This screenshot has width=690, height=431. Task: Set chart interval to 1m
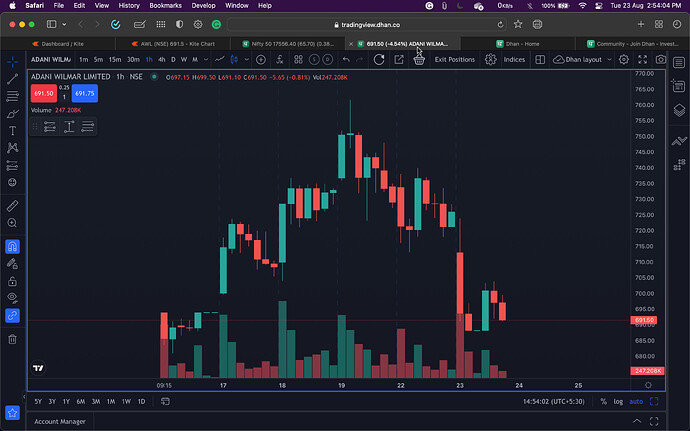pyautogui.click(x=84, y=59)
